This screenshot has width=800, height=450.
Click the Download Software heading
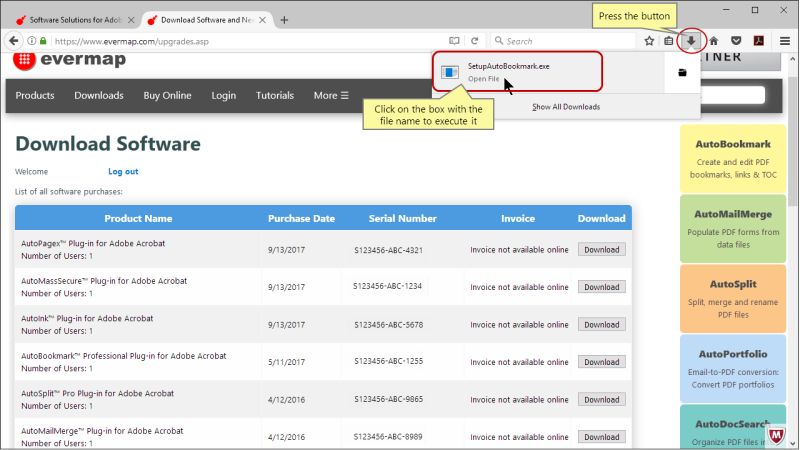coord(108,144)
